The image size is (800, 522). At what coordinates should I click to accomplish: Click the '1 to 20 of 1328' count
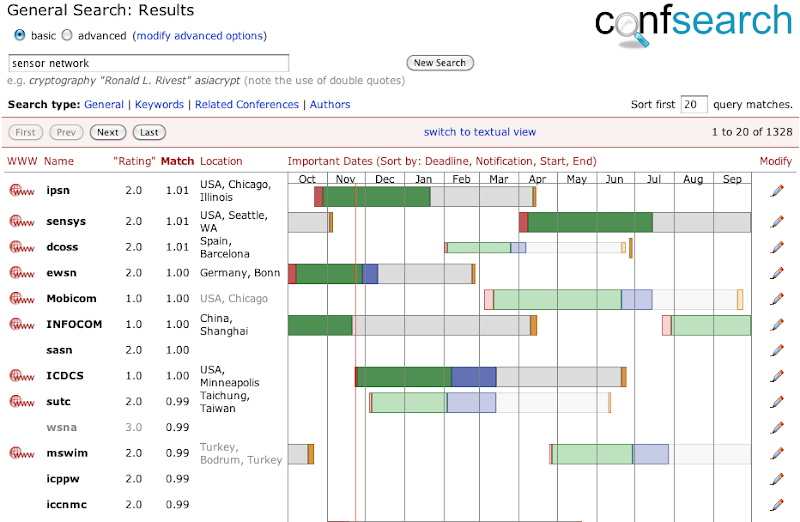[x=752, y=132]
